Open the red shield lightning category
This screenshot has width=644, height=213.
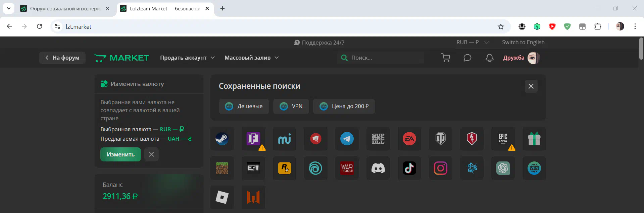click(472, 139)
